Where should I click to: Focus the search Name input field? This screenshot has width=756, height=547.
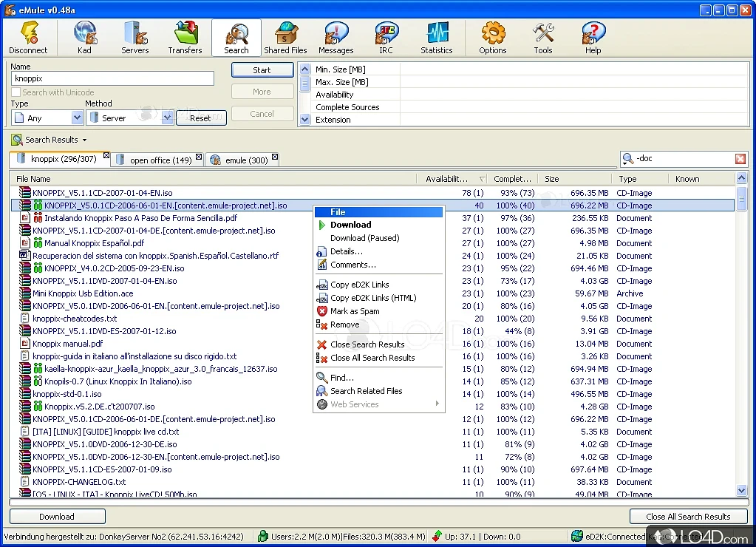[x=112, y=78]
